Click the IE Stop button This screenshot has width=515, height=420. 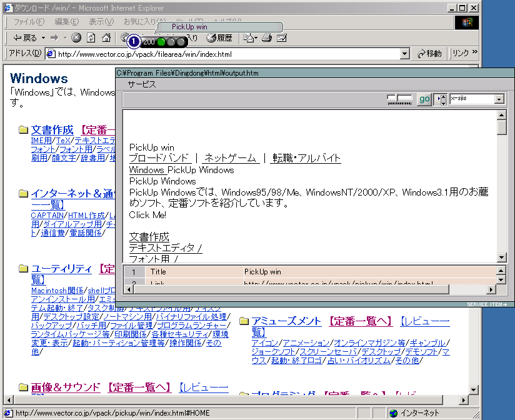[76, 37]
